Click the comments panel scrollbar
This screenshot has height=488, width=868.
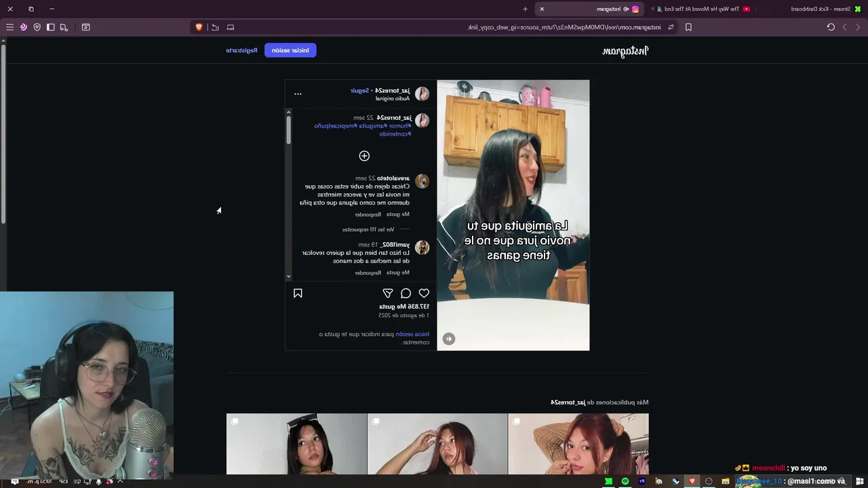coord(288,129)
